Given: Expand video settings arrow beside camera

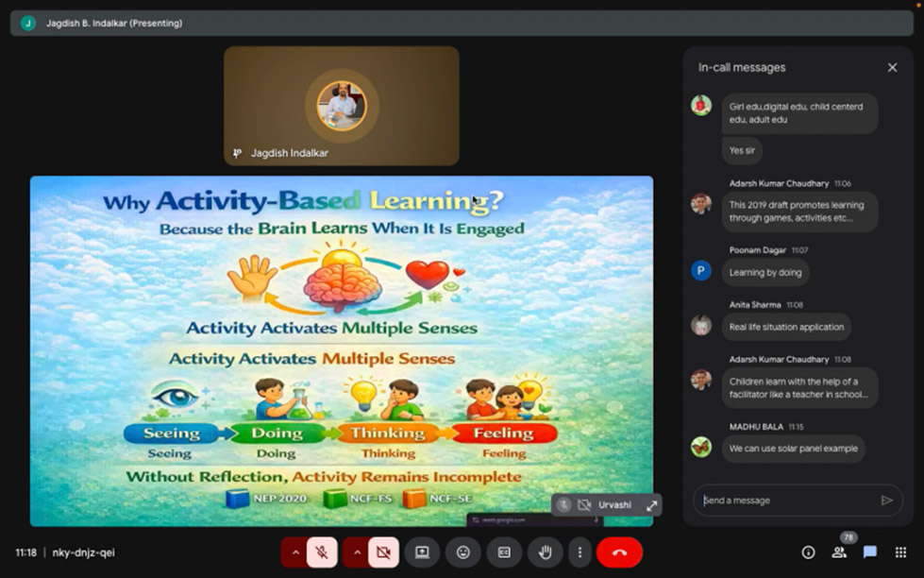Looking at the screenshot, I should coord(356,552).
